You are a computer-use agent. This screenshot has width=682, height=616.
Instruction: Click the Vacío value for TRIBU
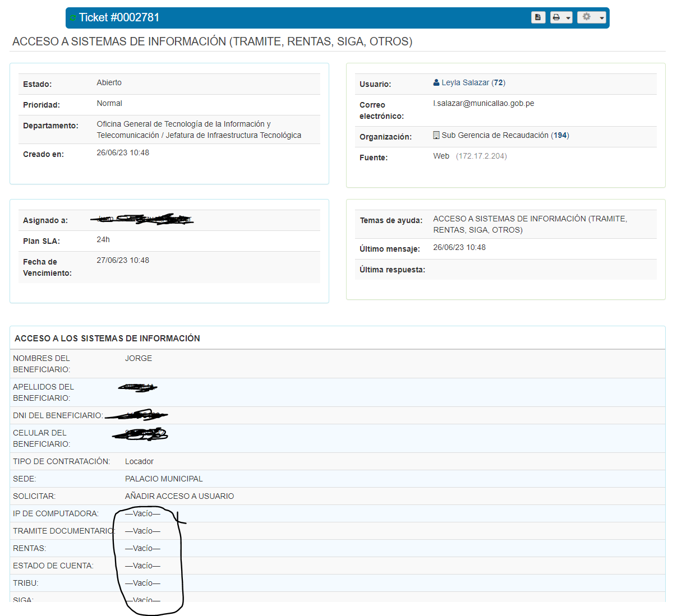[x=142, y=583]
